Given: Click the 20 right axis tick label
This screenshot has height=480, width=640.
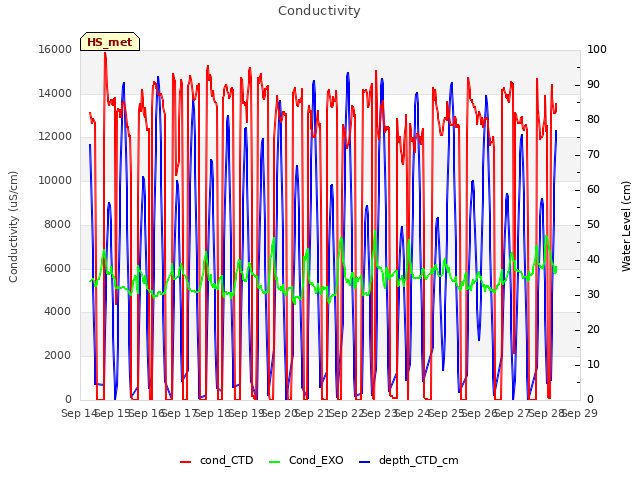Looking at the screenshot, I should (593, 329).
